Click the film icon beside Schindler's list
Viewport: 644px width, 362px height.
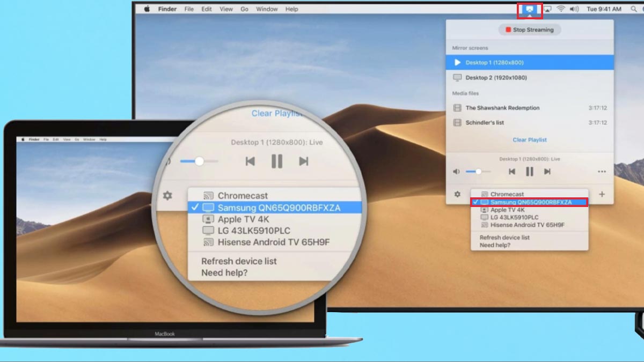457,123
